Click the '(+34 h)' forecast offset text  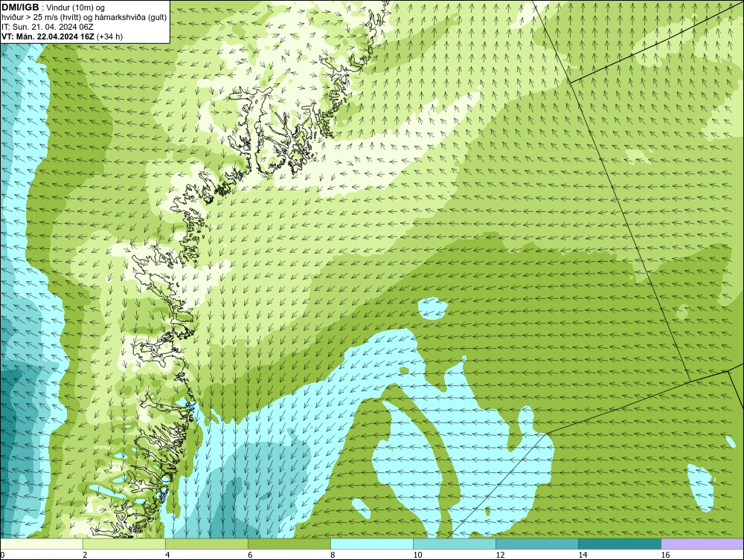109,36
